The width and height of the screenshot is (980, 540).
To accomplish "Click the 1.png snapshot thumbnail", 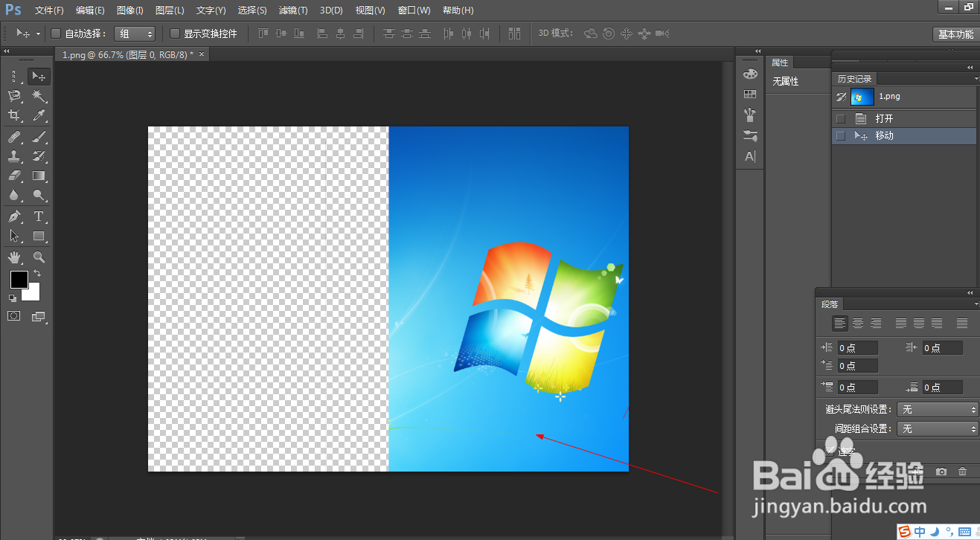I will coord(862,97).
